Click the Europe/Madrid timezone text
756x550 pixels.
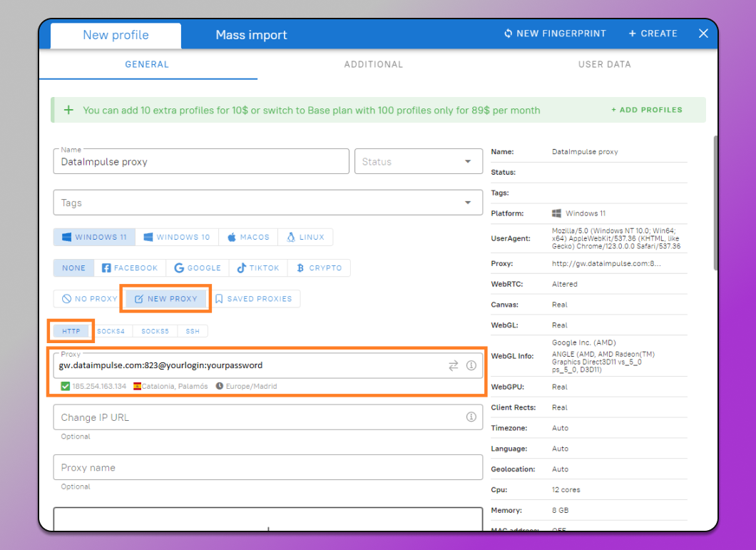tap(251, 386)
